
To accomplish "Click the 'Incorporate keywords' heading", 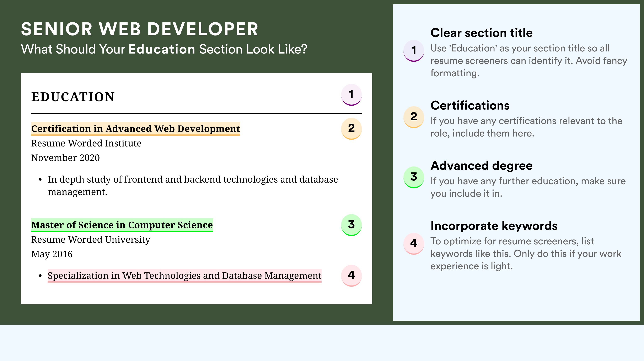I will click(x=494, y=226).
